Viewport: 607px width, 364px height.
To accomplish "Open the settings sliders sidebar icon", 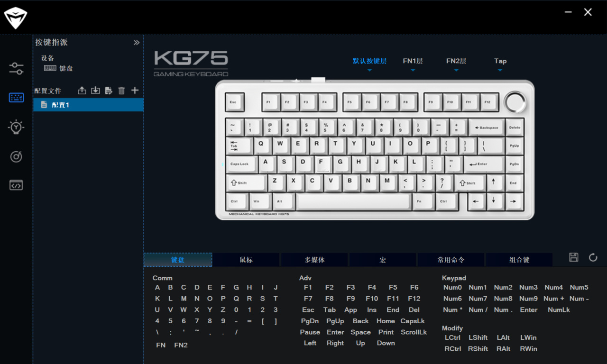I will (16, 68).
